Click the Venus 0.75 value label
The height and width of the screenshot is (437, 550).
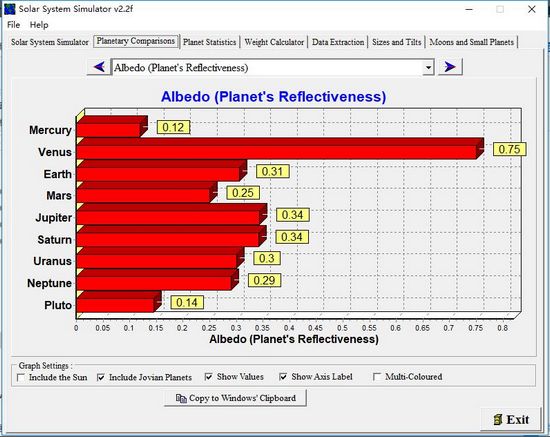click(x=509, y=149)
